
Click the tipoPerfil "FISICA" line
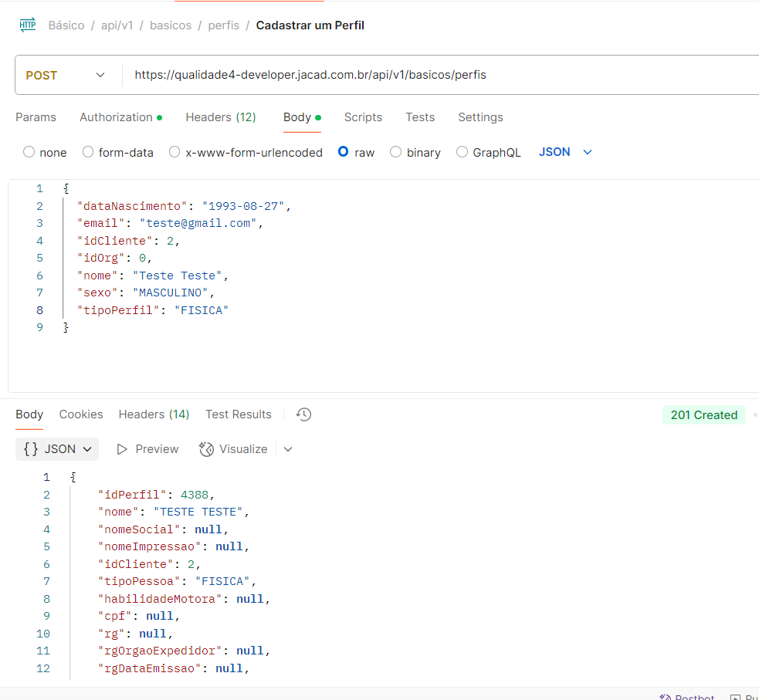coord(152,310)
